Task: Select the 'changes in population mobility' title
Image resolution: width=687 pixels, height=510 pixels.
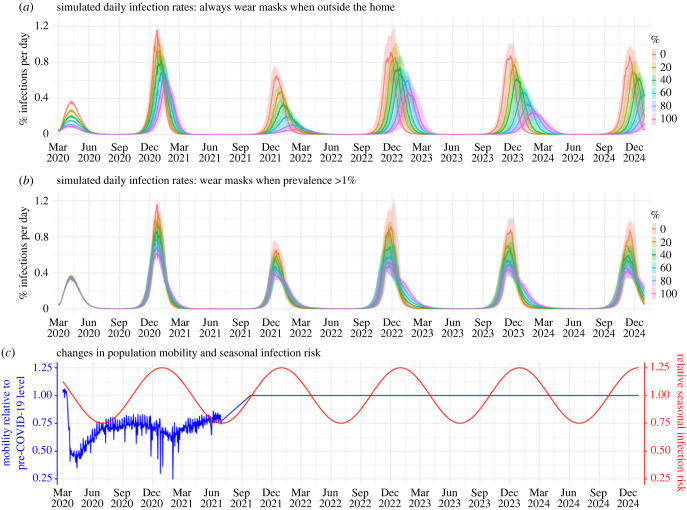Action: (x=188, y=353)
